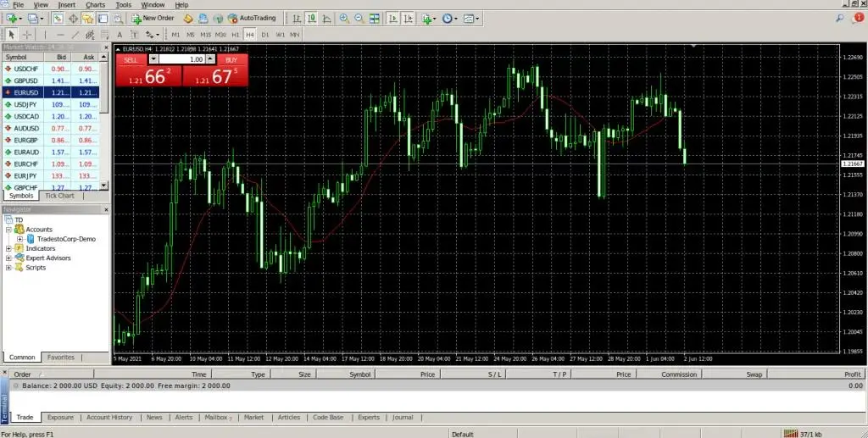The width and height of the screenshot is (868, 438).
Task: Expand the Accounts tree node
Action: [8, 230]
